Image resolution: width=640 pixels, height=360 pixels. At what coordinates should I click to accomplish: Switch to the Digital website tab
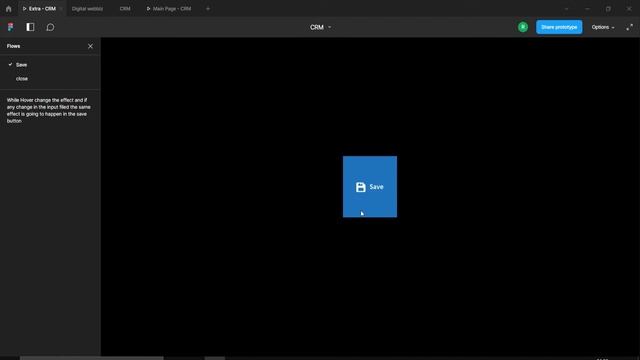coord(87,9)
